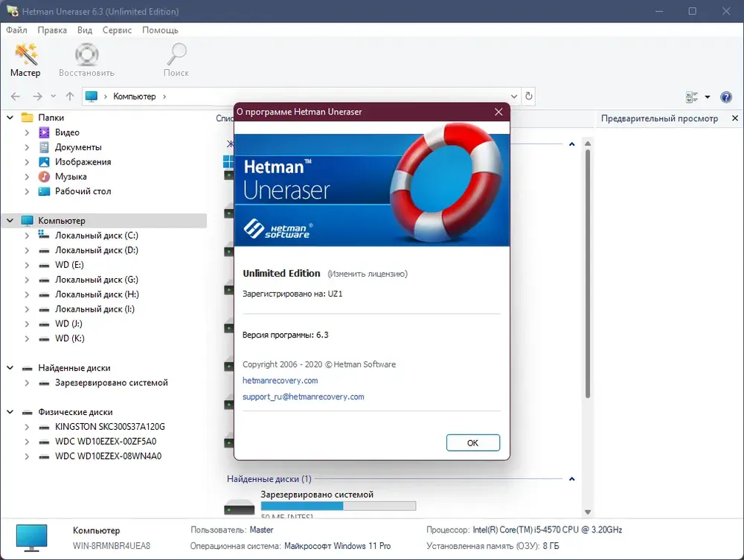744x560 pixels.
Task: Select Локальный диск (G:)
Action: [x=96, y=280]
